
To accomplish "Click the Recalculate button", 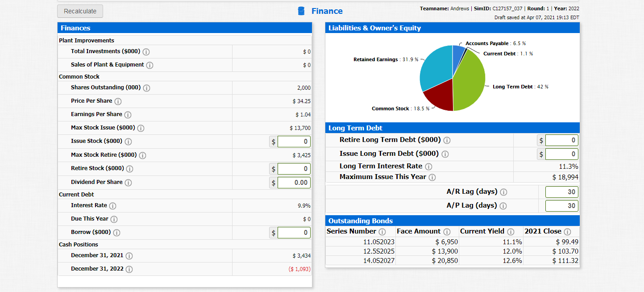I will click(80, 11).
